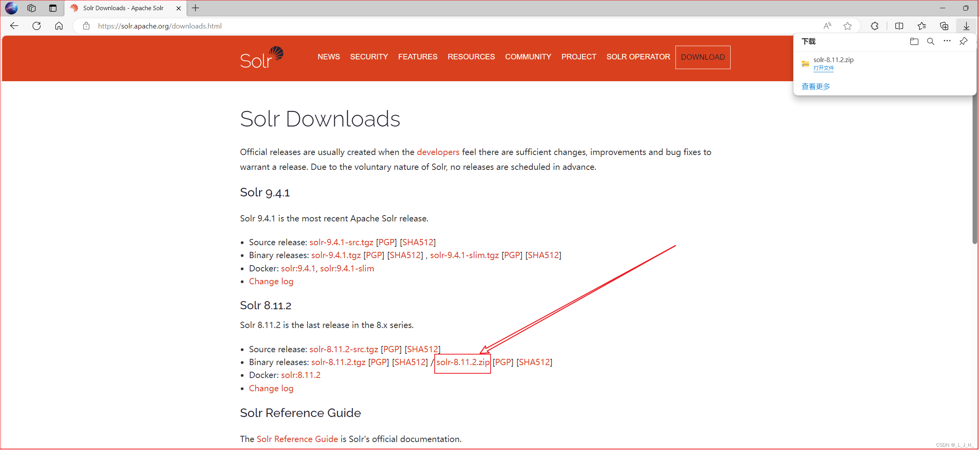Expand the browser downloads view more
Viewport: 980px width, 451px height.
click(816, 86)
